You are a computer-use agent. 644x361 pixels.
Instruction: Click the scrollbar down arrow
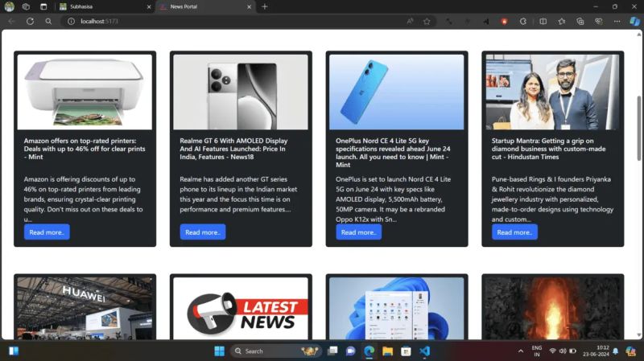pos(638,335)
